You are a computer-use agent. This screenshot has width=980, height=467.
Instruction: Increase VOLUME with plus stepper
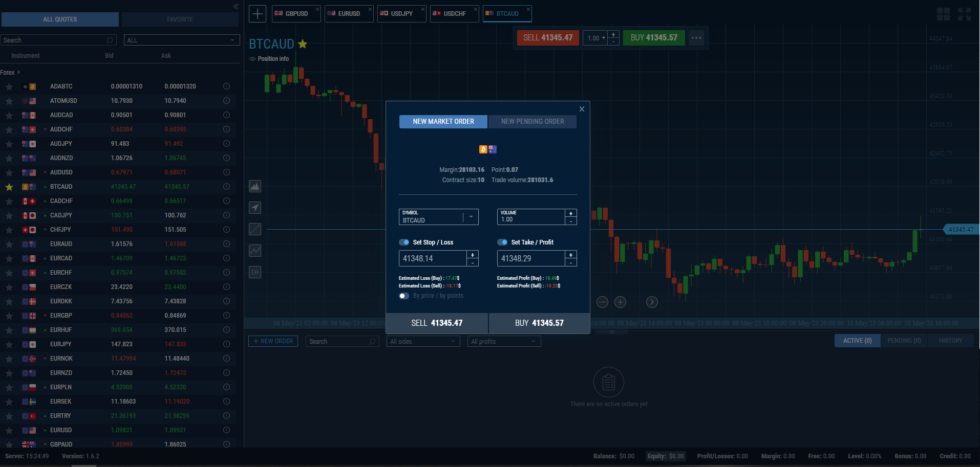tap(571, 213)
